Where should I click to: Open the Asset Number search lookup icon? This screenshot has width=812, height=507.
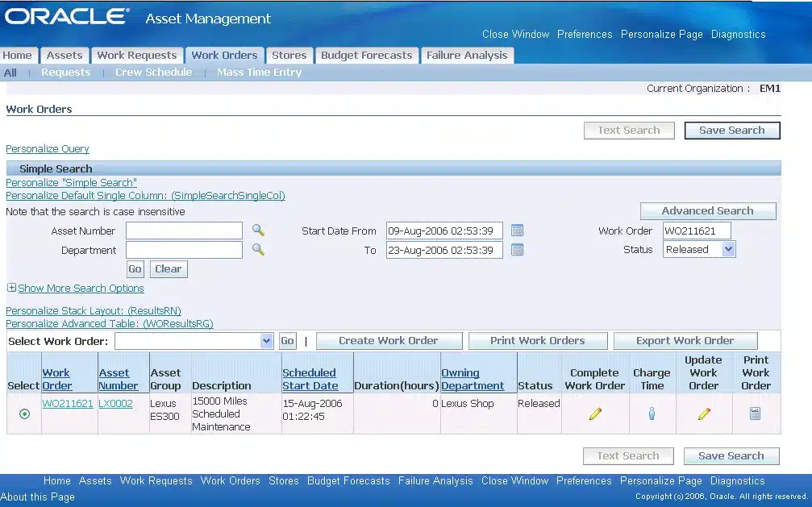pos(257,231)
